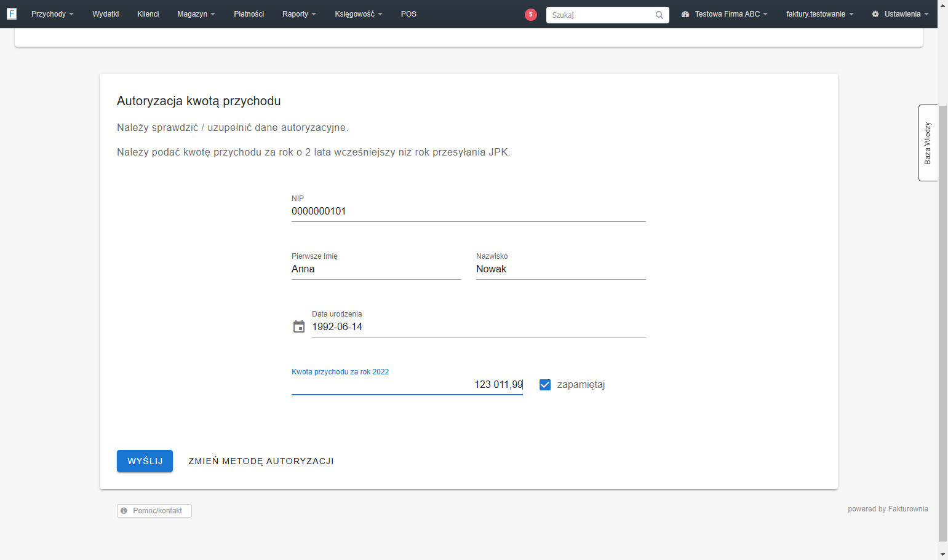Click the Ustawienia gear icon
948x560 pixels.
coord(875,14)
